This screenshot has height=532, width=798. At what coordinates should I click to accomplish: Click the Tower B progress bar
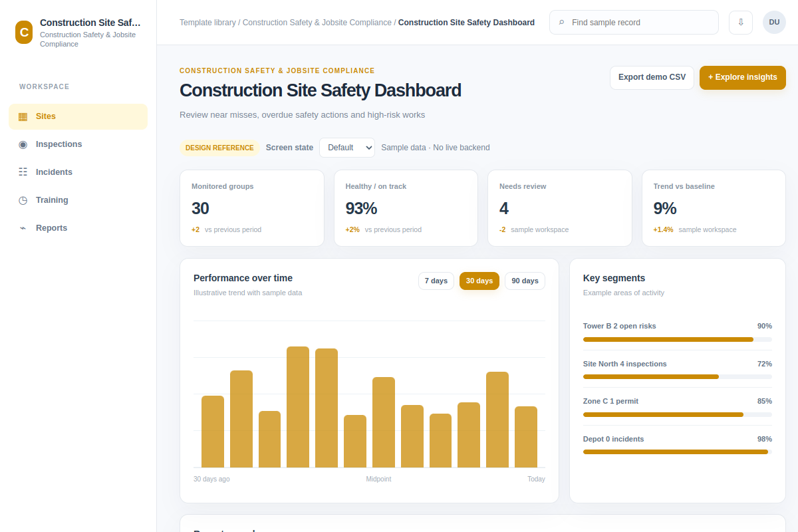pyautogui.click(x=678, y=339)
